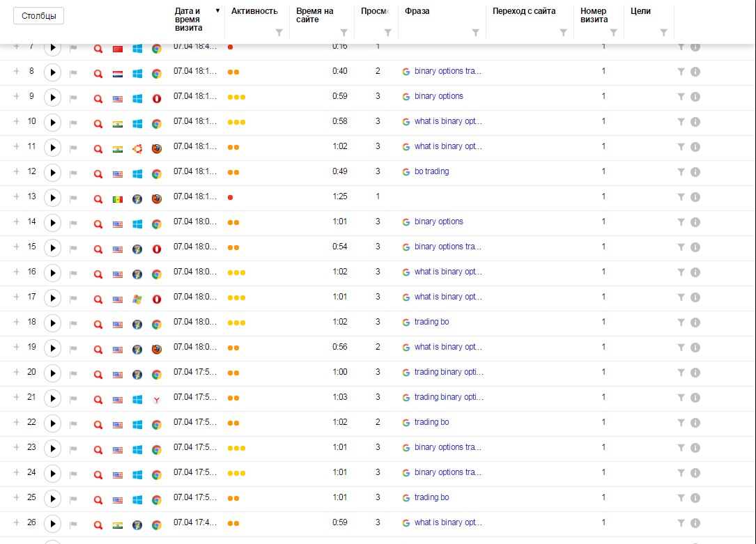Open visit info icon for row 22
This screenshot has height=544, width=756.
click(x=695, y=423)
